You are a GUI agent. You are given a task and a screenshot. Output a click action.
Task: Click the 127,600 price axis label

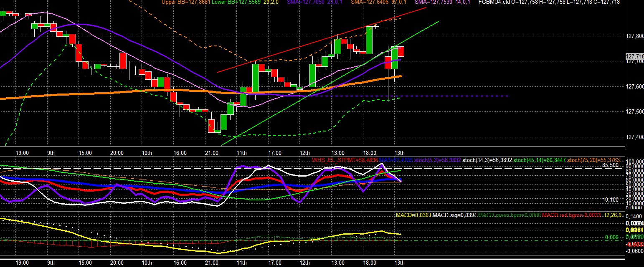point(635,87)
